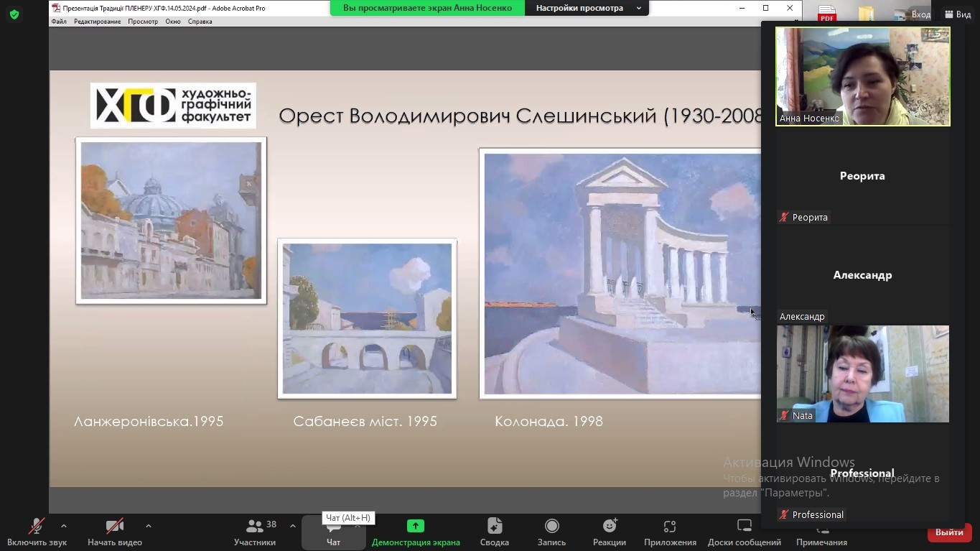
Task: Click the red Выйти leave button
Action: pos(949,532)
